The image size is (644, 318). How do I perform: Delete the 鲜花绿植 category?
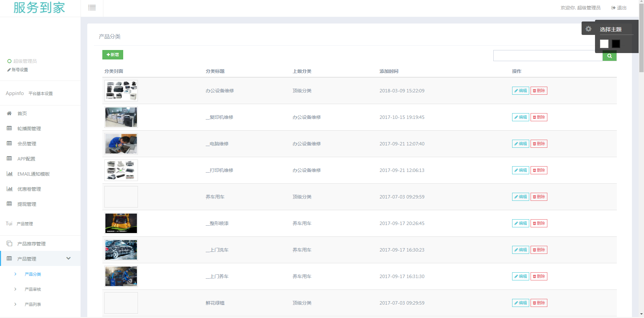click(539, 303)
